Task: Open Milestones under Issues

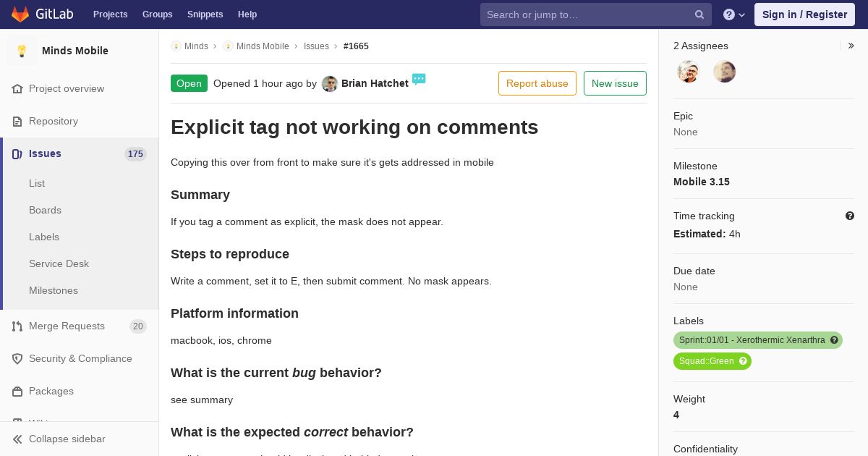Action: pos(54,291)
